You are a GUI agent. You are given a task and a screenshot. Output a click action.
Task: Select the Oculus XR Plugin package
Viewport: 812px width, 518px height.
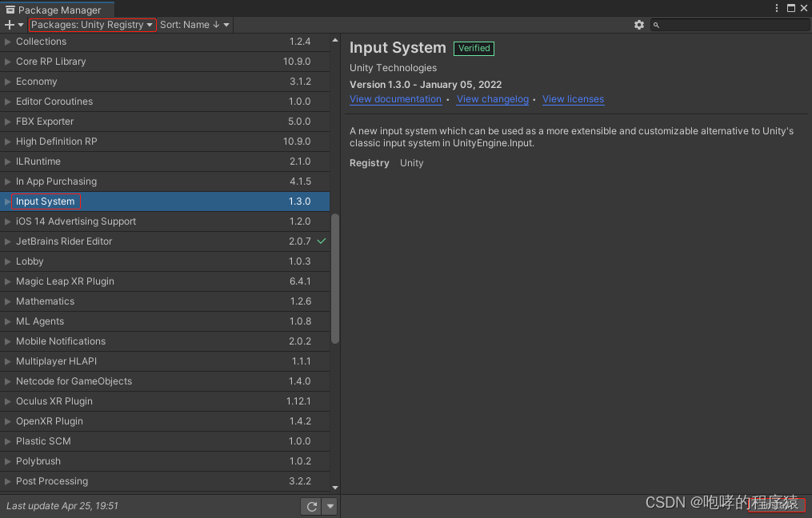[x=165, y=401]
